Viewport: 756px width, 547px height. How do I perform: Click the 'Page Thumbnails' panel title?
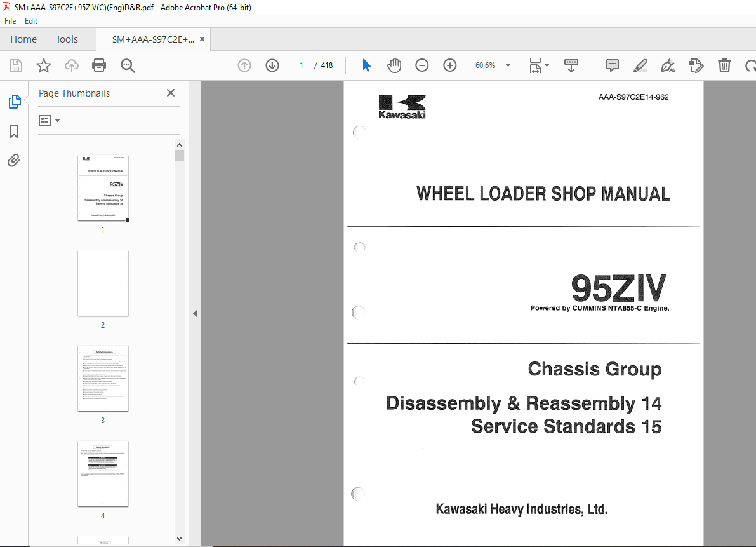click(x=74, y=93)
